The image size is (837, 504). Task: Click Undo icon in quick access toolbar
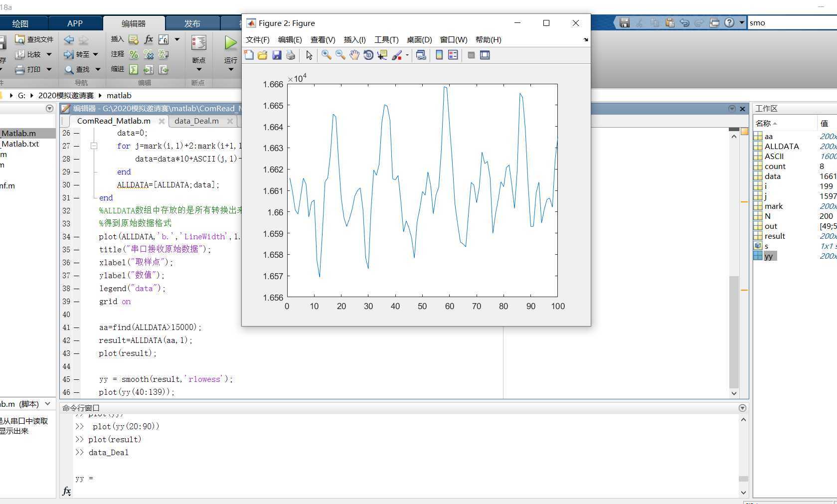684,23
